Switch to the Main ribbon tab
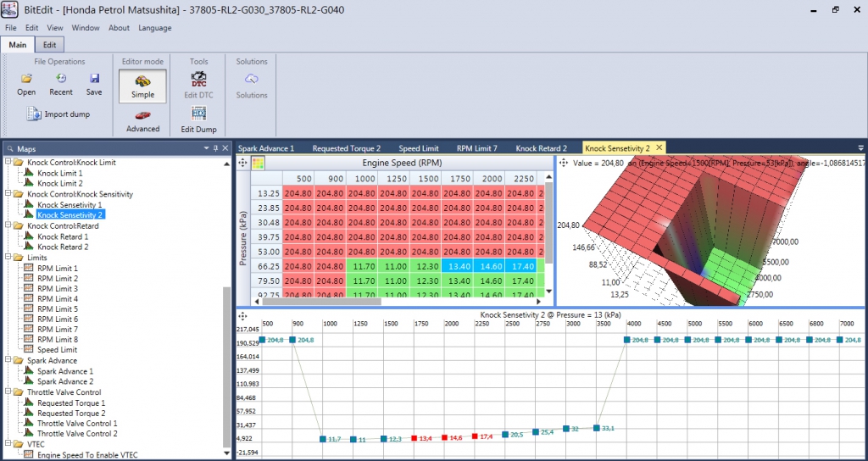 19,44
